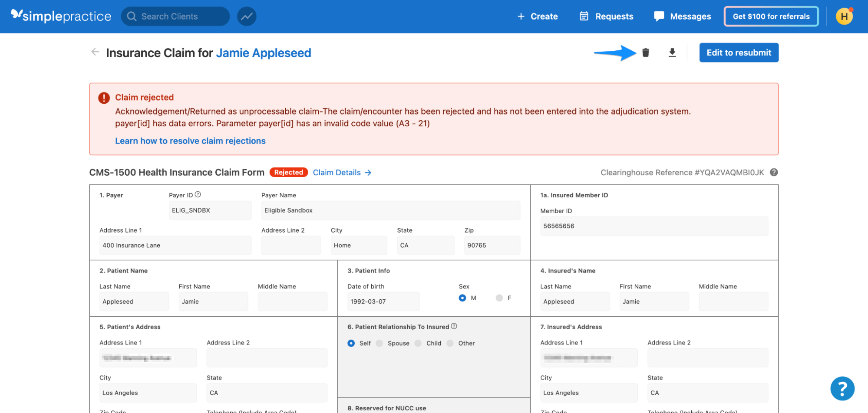Image resolution: width=868 pixels, height=413 pixels.
Task: Open Requests
Action: click(x=607, y=16)
